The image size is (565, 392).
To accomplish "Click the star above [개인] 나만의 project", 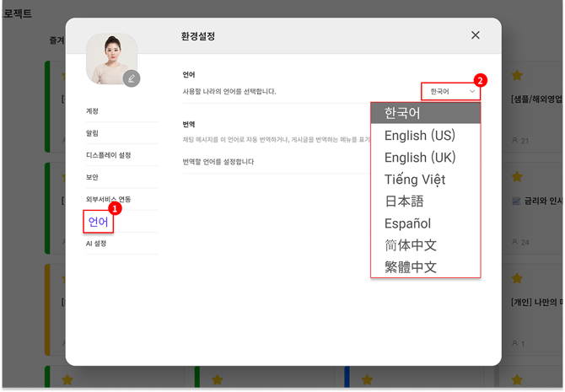I will 518,278.
